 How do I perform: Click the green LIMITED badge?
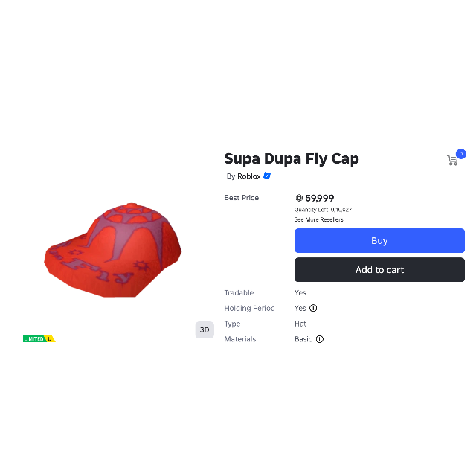coord(33,339)
